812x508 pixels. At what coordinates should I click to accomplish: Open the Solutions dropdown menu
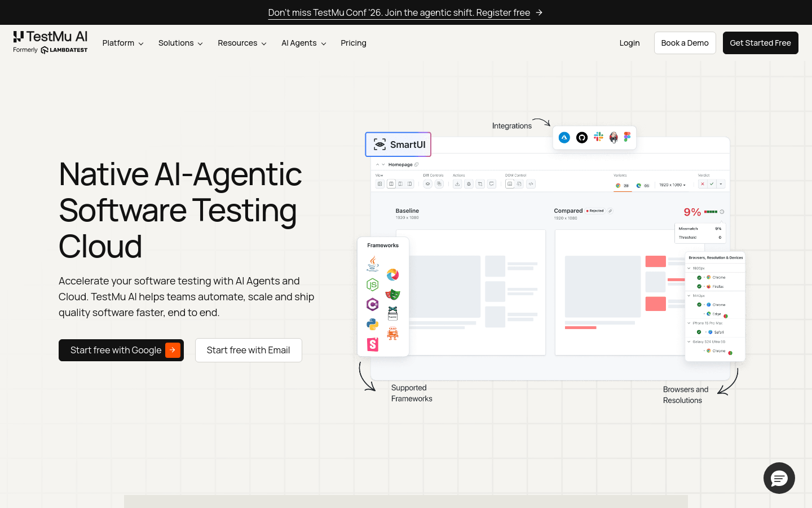coord(180,43)
